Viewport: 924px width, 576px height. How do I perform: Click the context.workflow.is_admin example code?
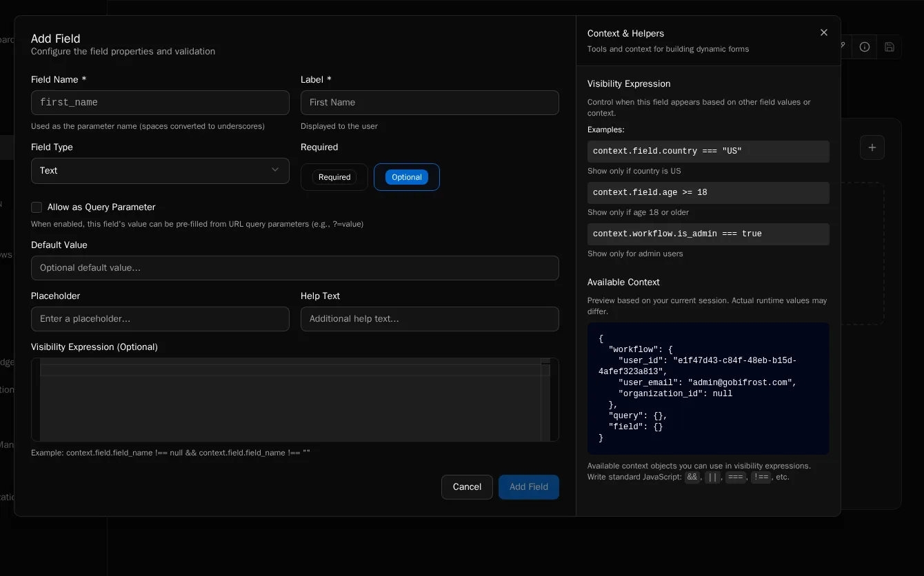[708, 234]
